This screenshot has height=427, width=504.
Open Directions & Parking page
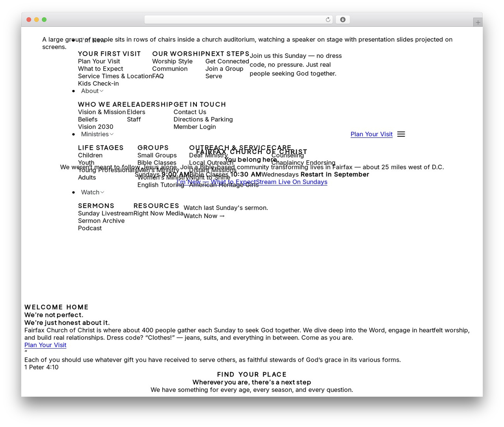click(x=203, y=119)
